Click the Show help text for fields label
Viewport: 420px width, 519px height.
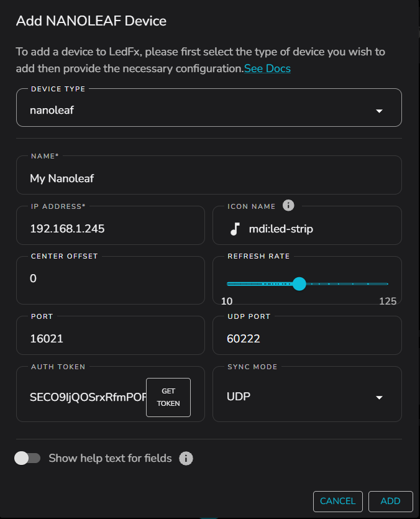(110, 459)
